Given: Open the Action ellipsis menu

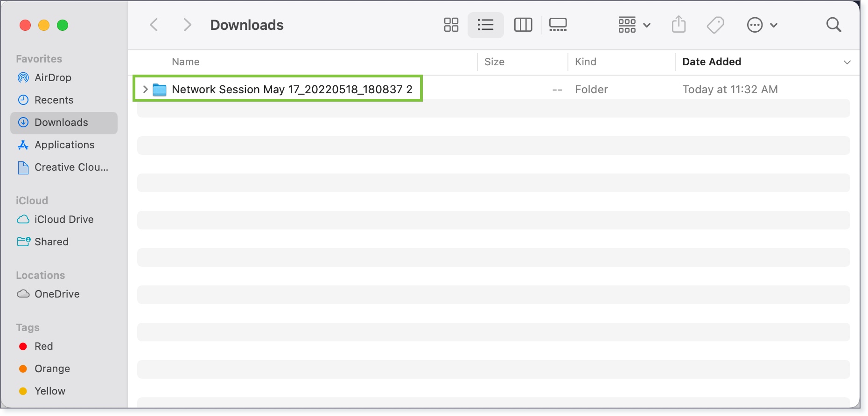Looking at the screenshot, I should 762,25.
